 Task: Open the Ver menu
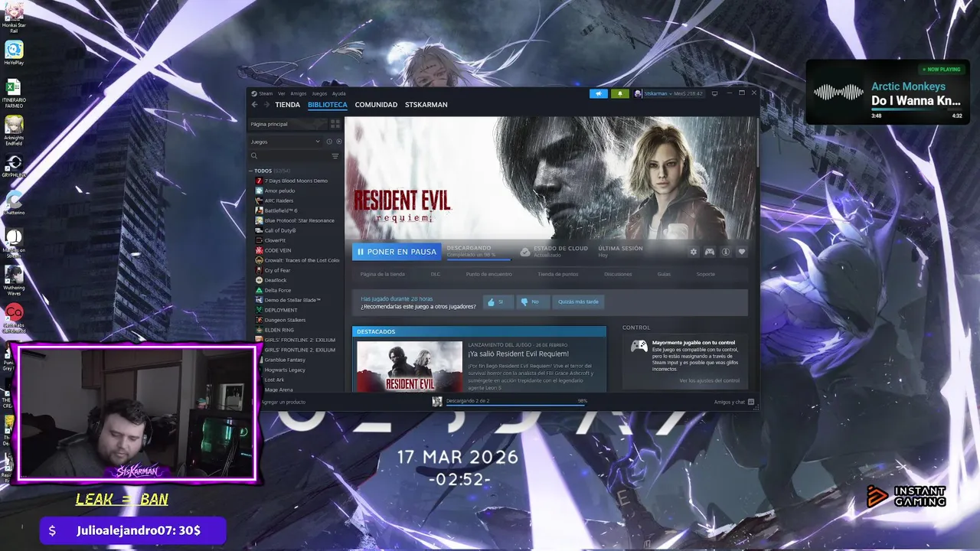[282, 93]
